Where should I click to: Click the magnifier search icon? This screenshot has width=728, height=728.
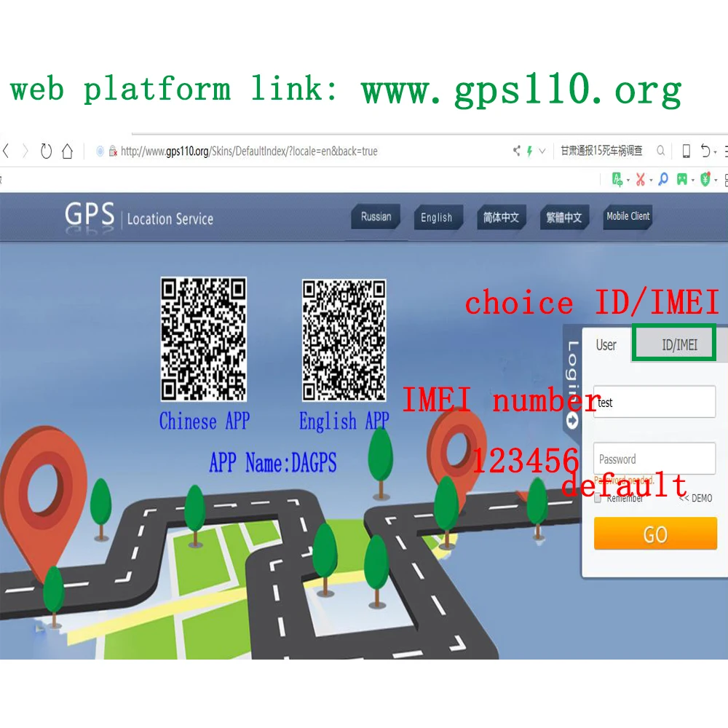660,151
